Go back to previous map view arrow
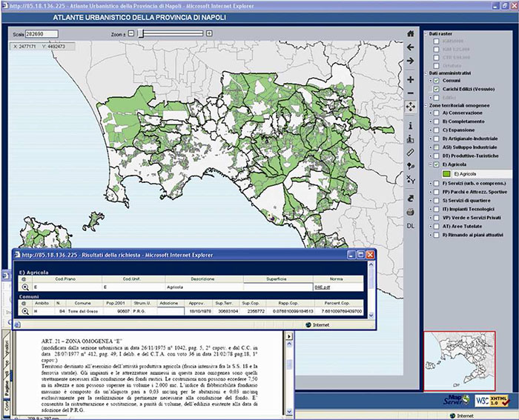 [x=411, y=47]
